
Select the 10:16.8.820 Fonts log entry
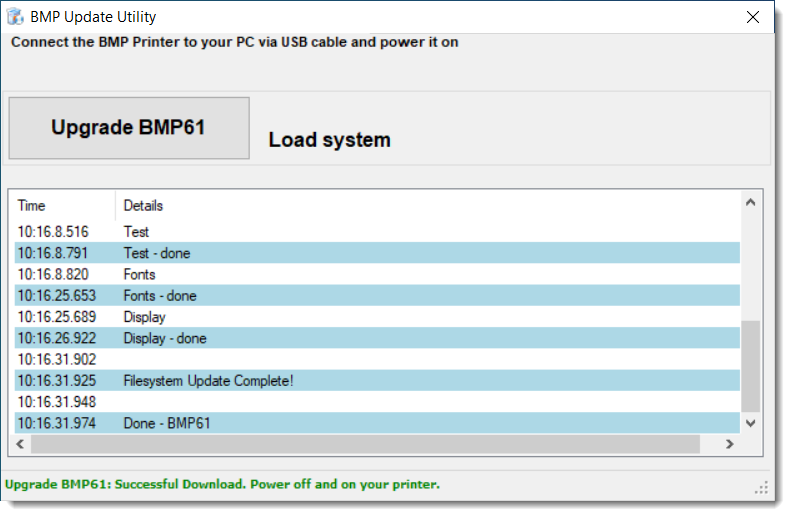pos(140,274)
